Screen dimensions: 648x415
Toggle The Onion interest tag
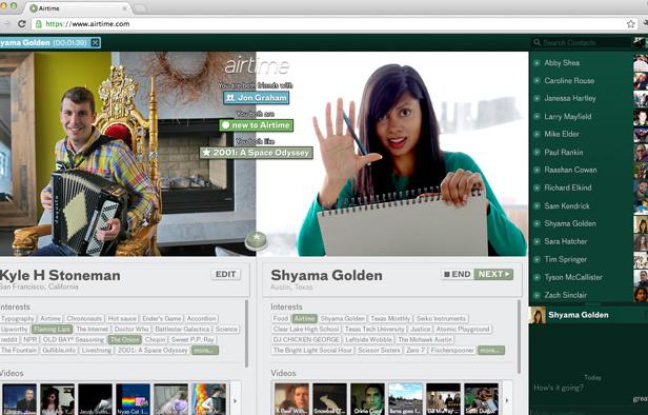[124, 340]
